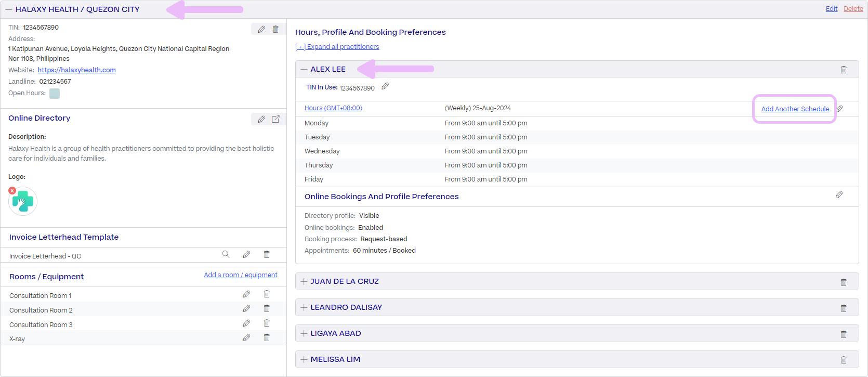The width and height of the screenshot is (868, 377).
Task: Click Tuesday hours row
Action: (577, 137)
